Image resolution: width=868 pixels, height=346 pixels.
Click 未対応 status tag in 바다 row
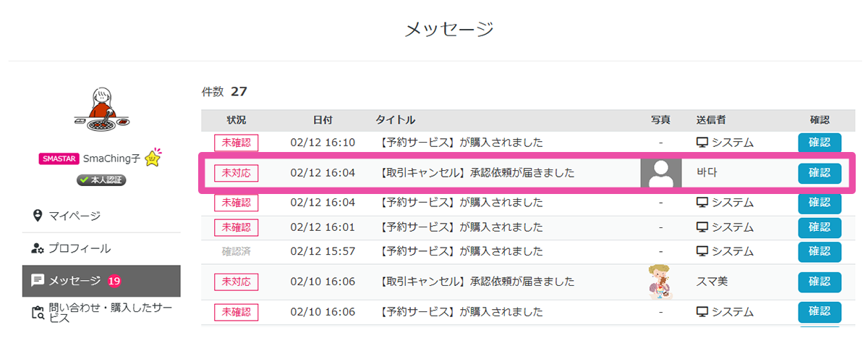pos(236,173)
